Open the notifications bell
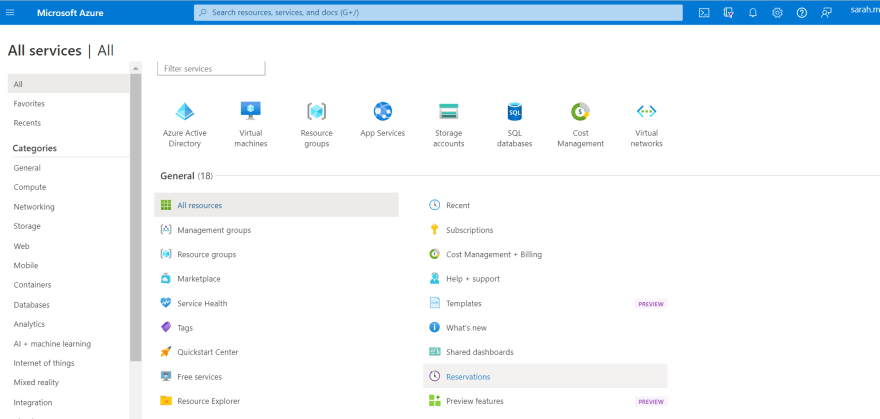Viewport: 880px width, 419px height. [x=753, y=13]
